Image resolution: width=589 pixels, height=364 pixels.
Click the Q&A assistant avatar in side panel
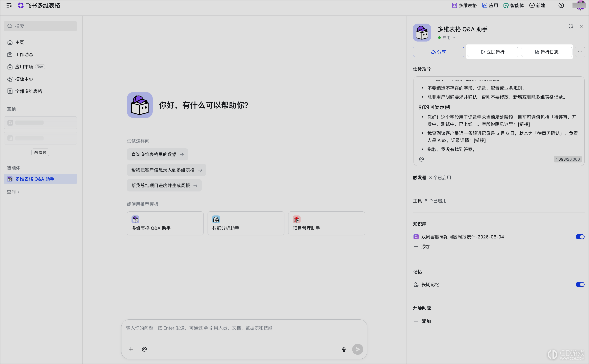click(x=422, y=32)
